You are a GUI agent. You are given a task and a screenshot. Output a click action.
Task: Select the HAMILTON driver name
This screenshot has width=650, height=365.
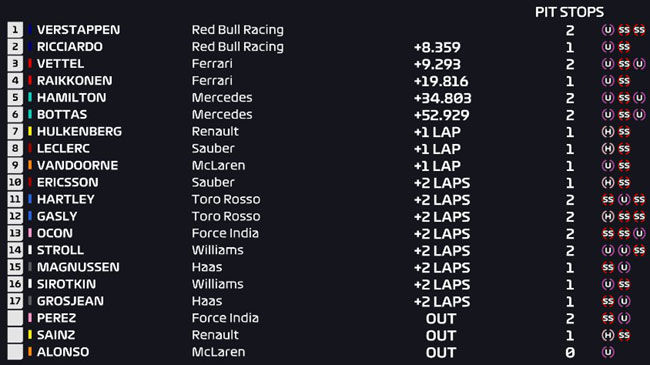pyautogui.click(x=71, y=98)
